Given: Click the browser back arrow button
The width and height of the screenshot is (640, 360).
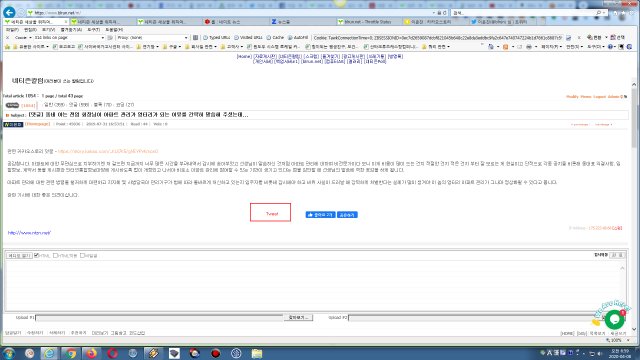Looking at the screenshot, I should [x=9, y=13].
